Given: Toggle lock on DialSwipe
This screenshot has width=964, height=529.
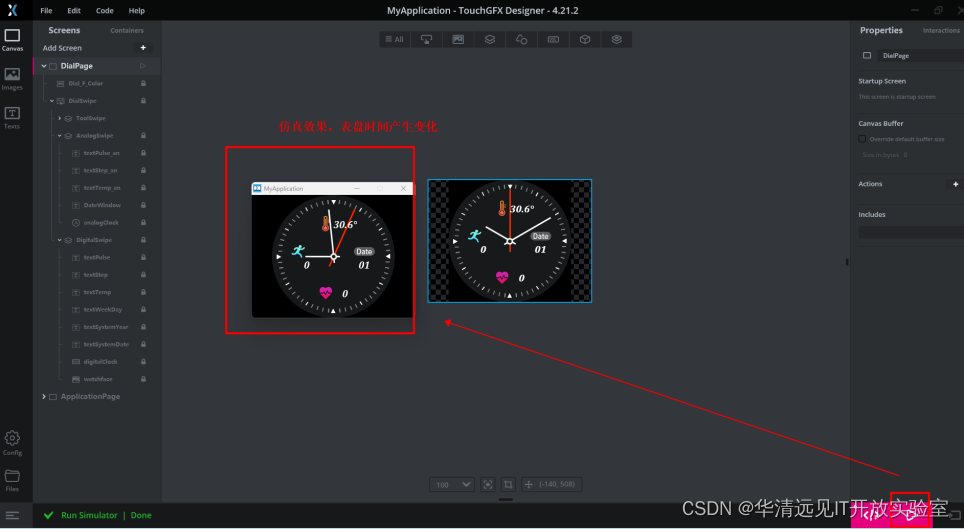Looking at the screenshot, I should (143, 101).
